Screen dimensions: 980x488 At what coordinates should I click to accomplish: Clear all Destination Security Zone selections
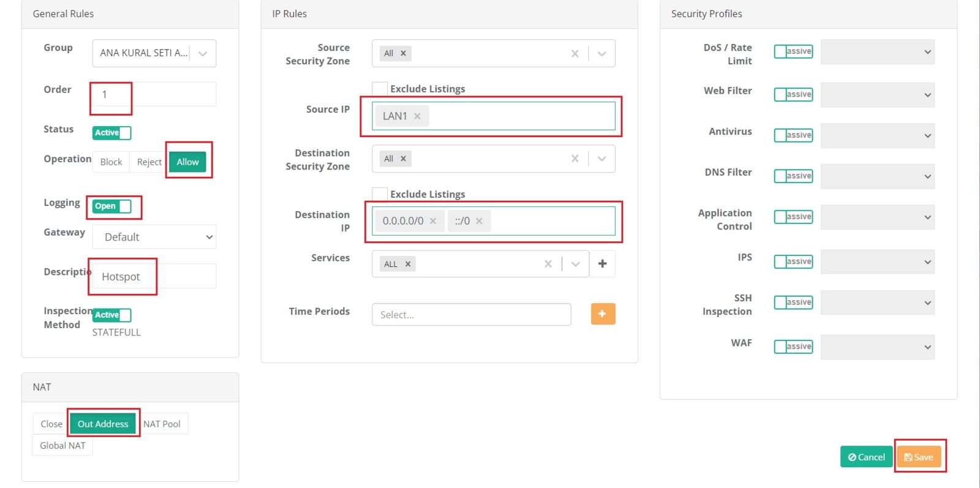coord(575,159)
